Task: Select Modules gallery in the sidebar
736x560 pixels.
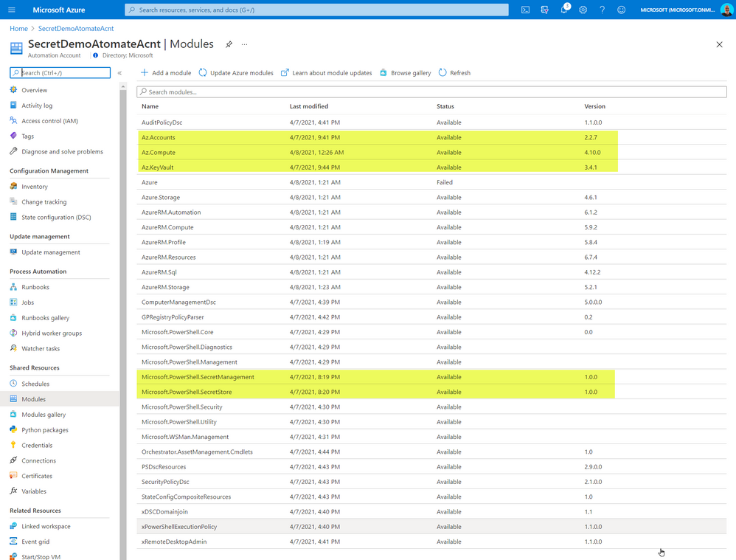Action: [44, 415]
